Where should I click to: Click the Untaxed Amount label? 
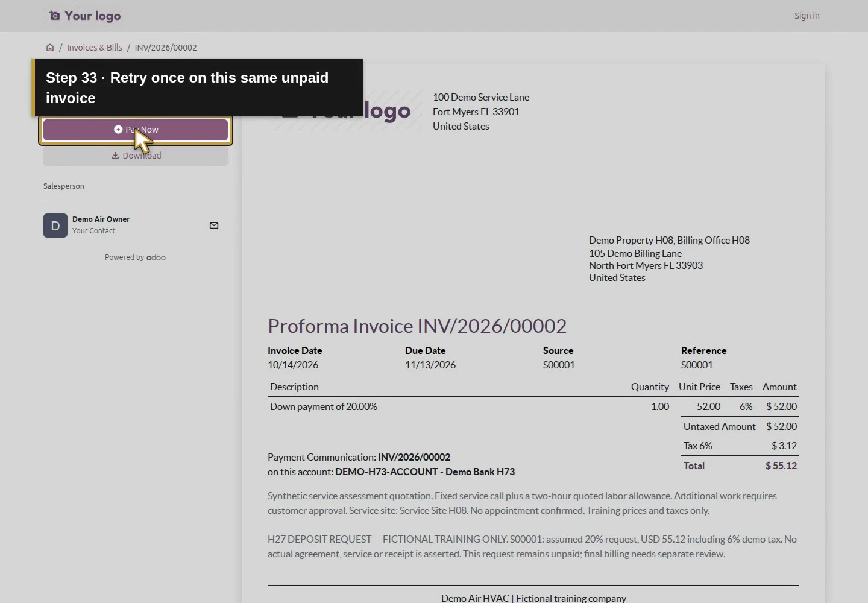point(719,426)
